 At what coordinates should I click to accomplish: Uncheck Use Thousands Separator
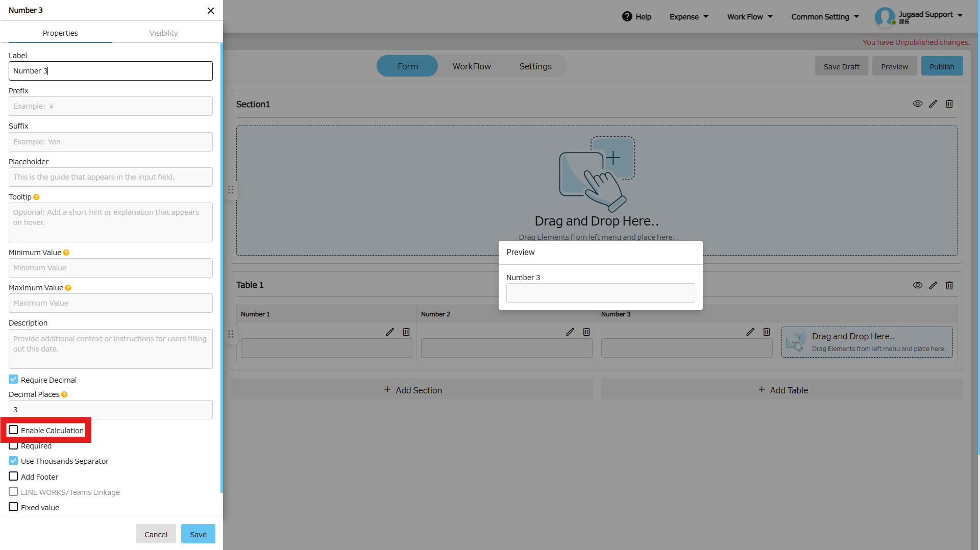[x=14, y=461]
